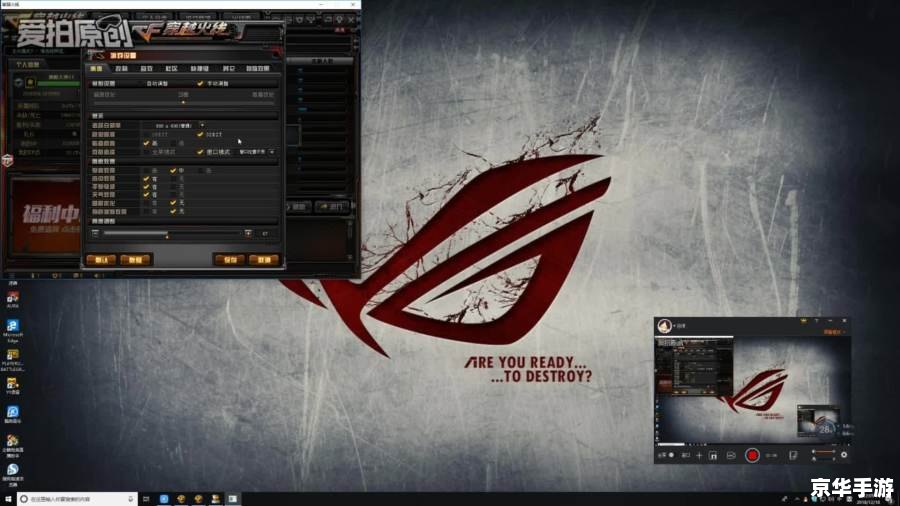
Task: Click the Cortana search box on the taskbar
Action: pos(77,499)
